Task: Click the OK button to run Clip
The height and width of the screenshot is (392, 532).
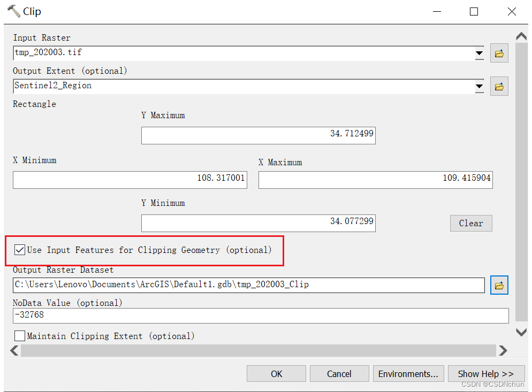Action: 276,373
